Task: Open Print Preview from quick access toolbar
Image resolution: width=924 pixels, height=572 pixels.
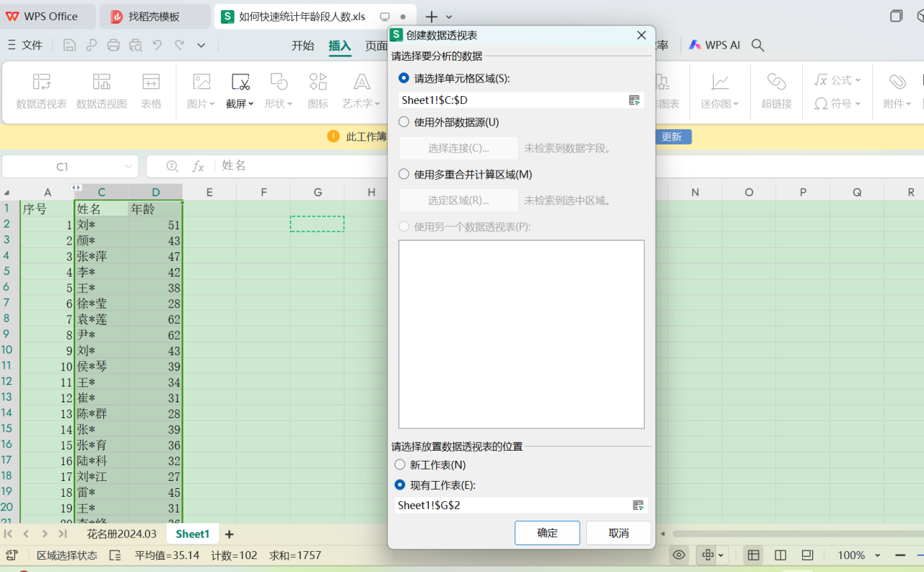Action: (136, 45)
